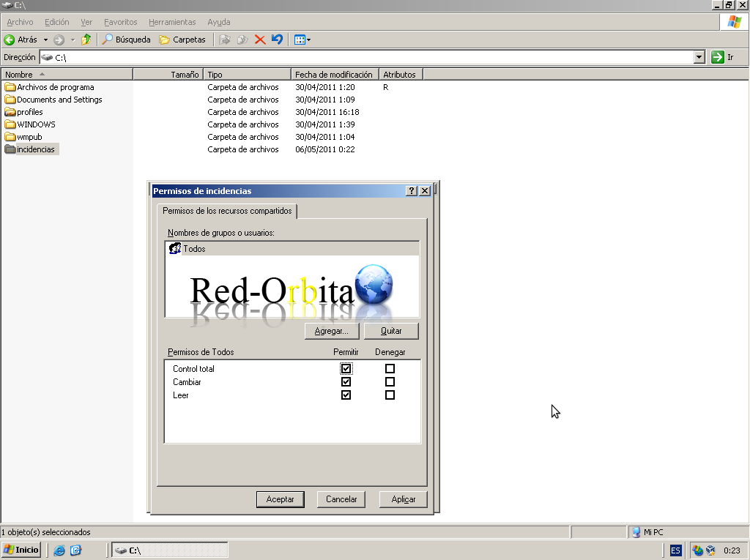Click the 0:23 system clock

tap(732, 550)
